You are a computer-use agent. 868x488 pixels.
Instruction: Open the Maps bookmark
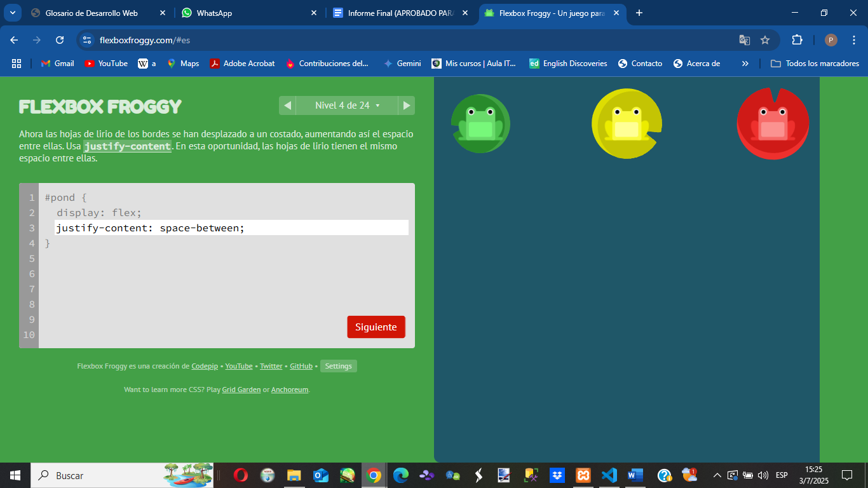183,64
